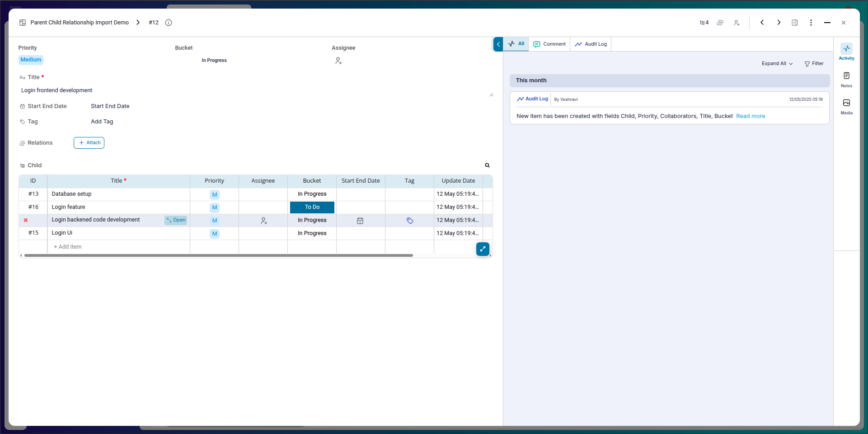Viewport: 868px width, 434px height.
Task: Open the calendar icon in Login backened row
Action: click(x=360, y=221)
